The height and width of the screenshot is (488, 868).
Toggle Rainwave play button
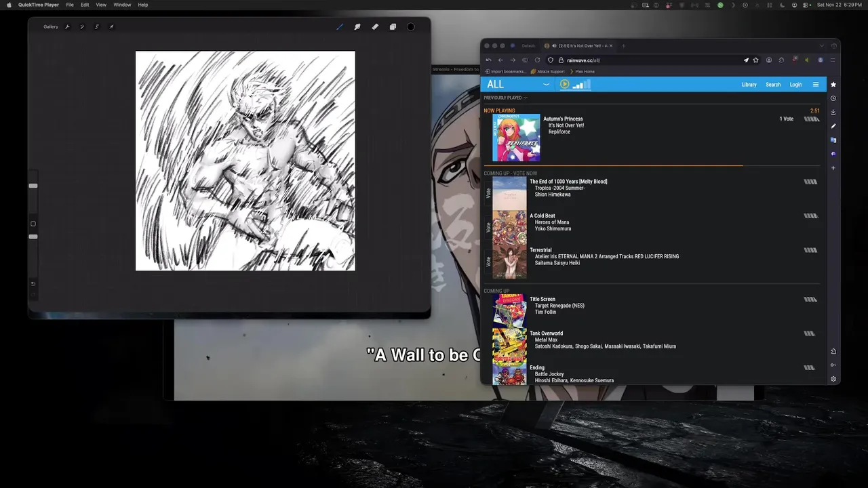tap(564, 84)
